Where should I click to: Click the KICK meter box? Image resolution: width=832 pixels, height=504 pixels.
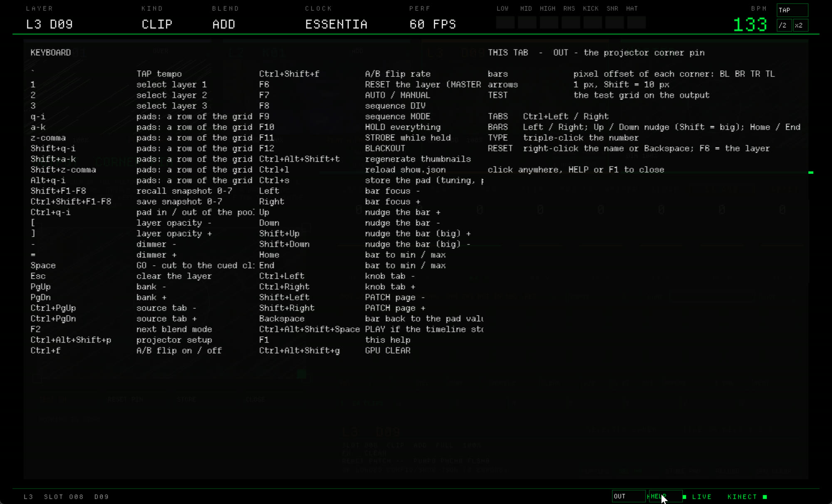tap(592, 22)
